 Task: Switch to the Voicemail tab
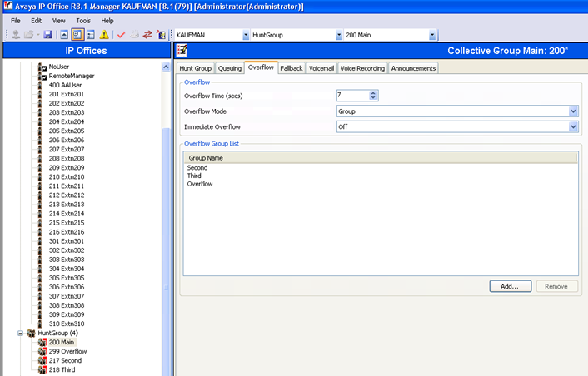(321, 68)
